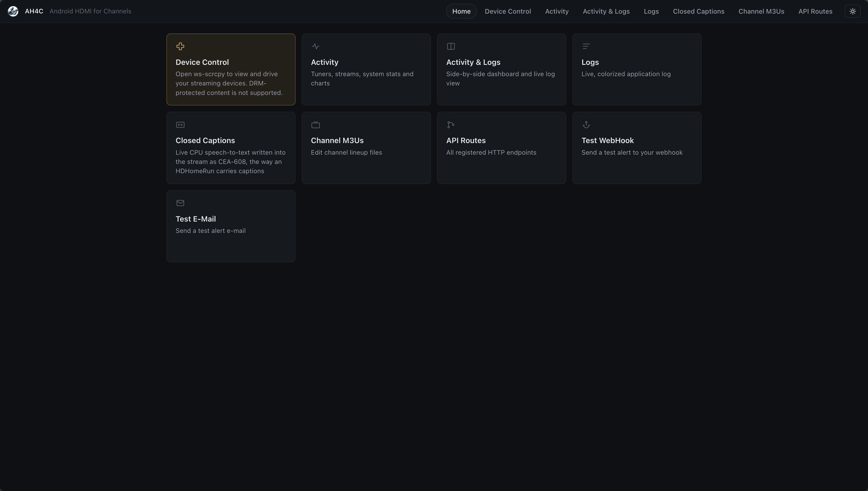Select the Home tab in navigation

pyautogui.click(x=461, y=11)
